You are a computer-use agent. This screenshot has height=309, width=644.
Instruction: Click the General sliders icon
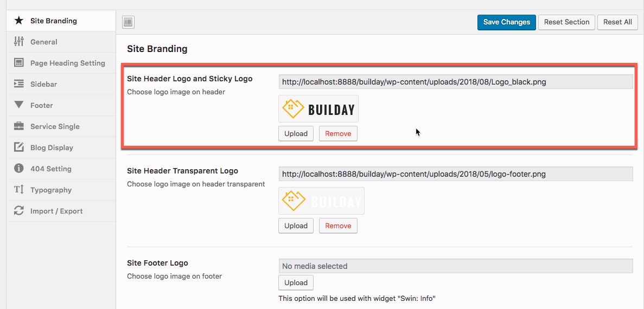[19, 42]
